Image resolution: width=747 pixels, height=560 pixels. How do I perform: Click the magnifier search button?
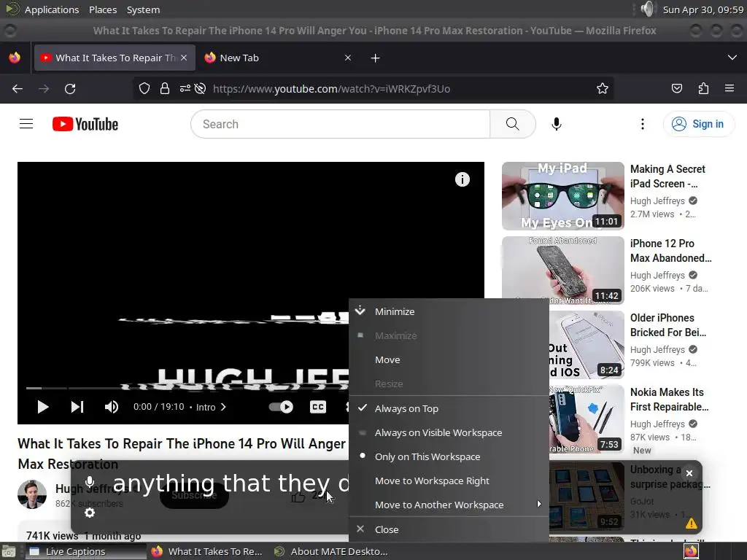tap(513, 124)
